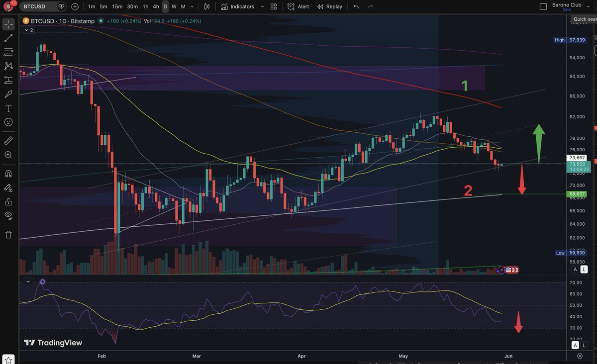
Task: Switch to the 4h timeframe
Action: tap(156, 6)
